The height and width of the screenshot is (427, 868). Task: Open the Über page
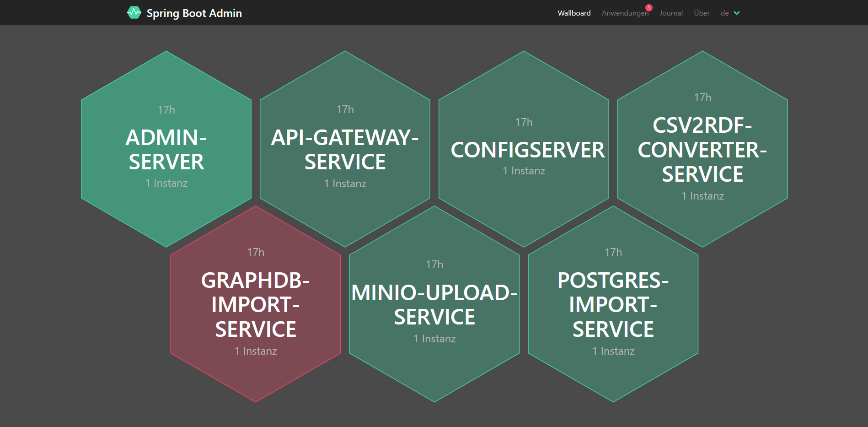[702, 13]
